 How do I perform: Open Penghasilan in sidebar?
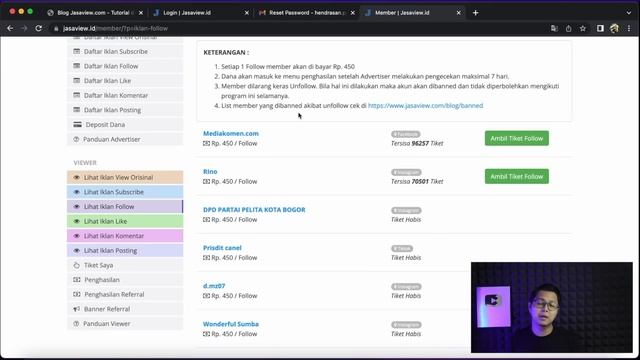click(x=125, y=280)
